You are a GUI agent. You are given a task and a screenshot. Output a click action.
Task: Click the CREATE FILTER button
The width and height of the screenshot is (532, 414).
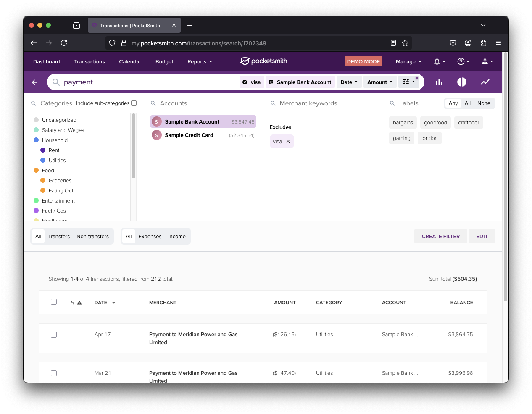coord(440,237)
